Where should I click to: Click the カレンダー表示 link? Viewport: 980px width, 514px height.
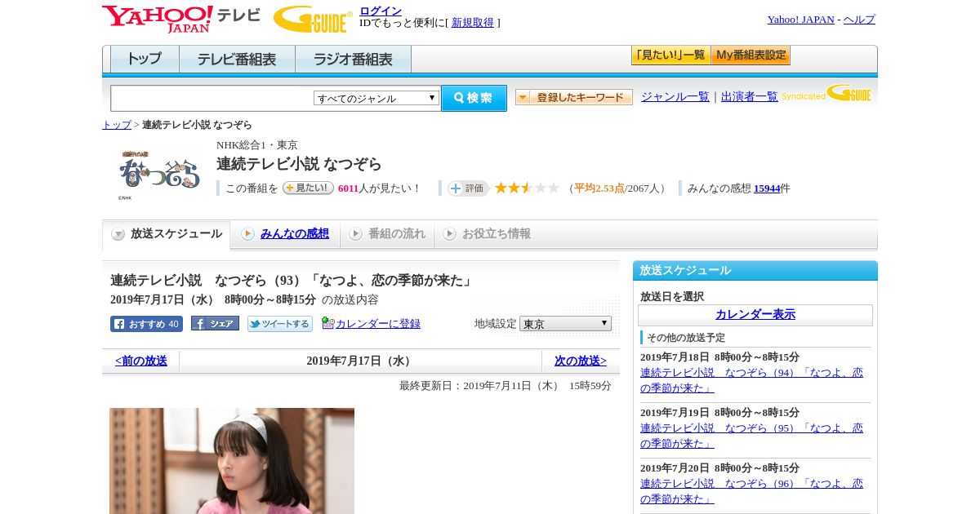755,315
